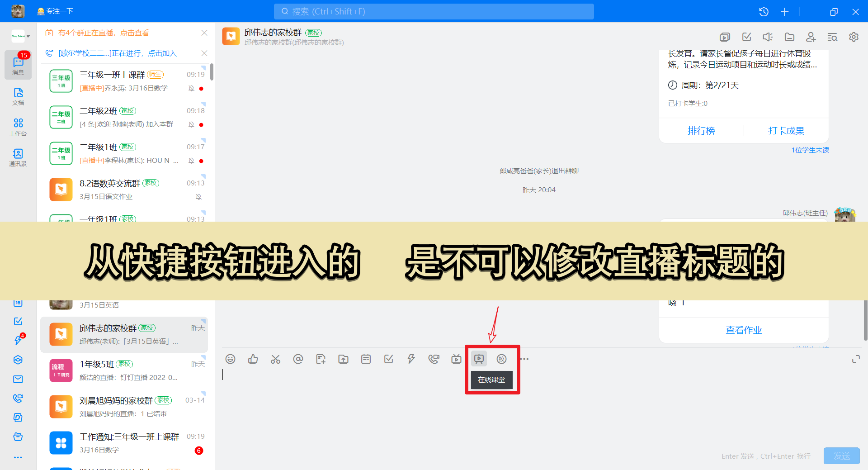Insert an @ mention from the toolbar
Screen dimensions: 868x470
(x=298, y=359)
